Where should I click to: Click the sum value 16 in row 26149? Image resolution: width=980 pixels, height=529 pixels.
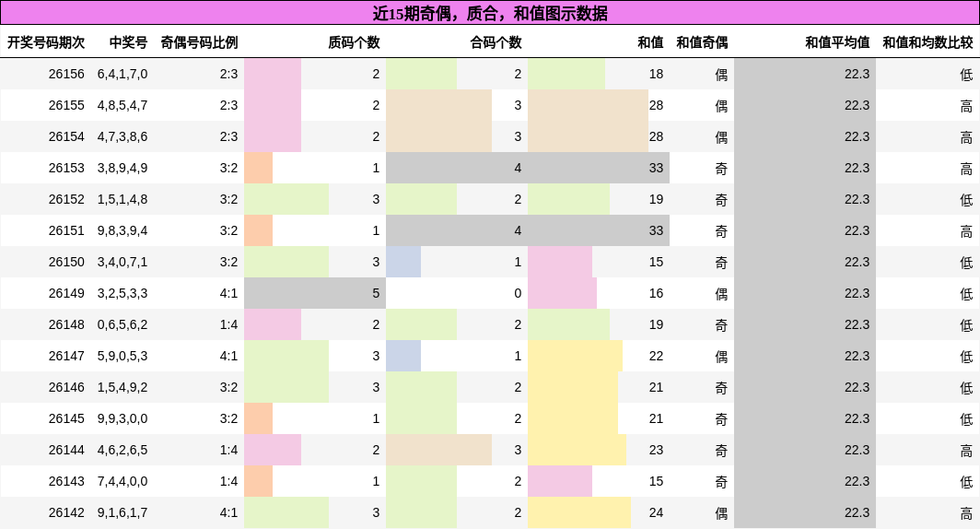click(x=656, y=293)
